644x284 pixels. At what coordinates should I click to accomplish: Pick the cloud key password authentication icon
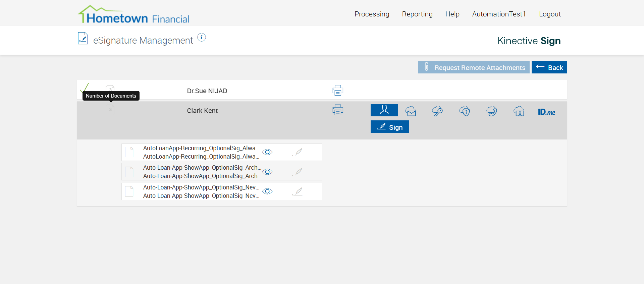(437, 111)
